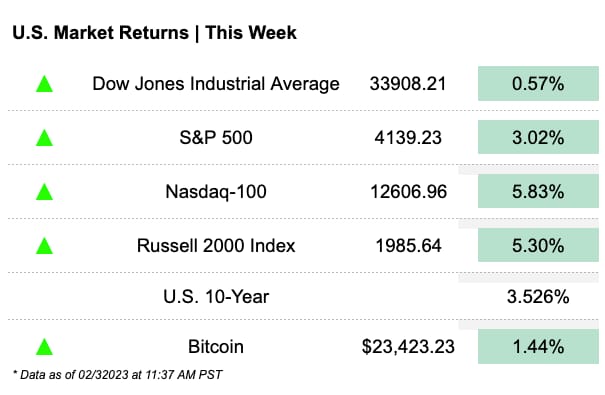Select the 5.30% weekly return cell

coord(538,245)
